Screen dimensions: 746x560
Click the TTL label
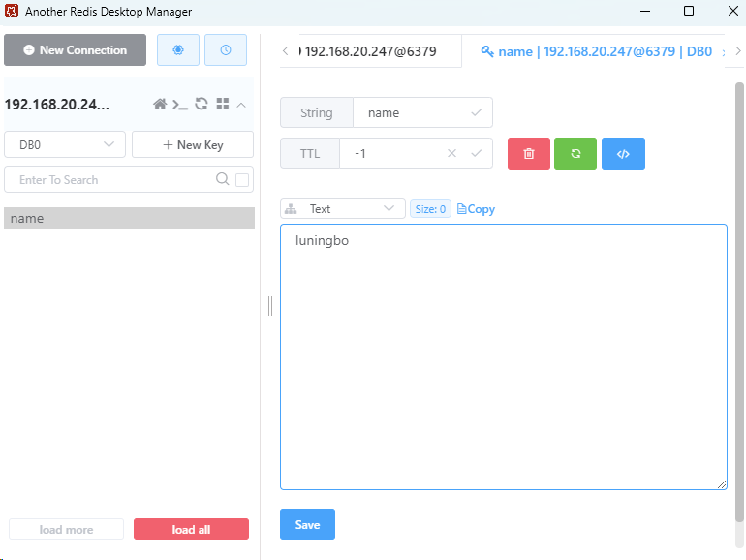(310, 153)
